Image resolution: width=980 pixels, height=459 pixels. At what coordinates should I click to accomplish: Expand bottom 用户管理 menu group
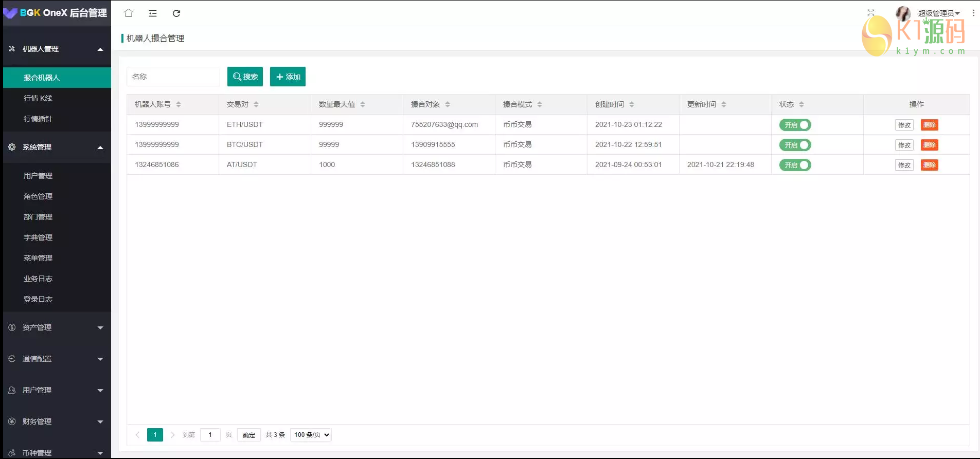point(100,391)
